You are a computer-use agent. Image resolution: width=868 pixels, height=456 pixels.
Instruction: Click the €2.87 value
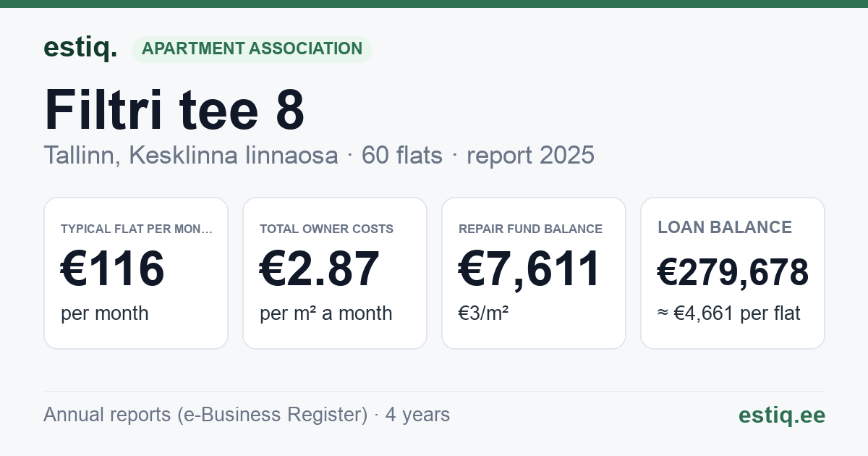[319, 269]
